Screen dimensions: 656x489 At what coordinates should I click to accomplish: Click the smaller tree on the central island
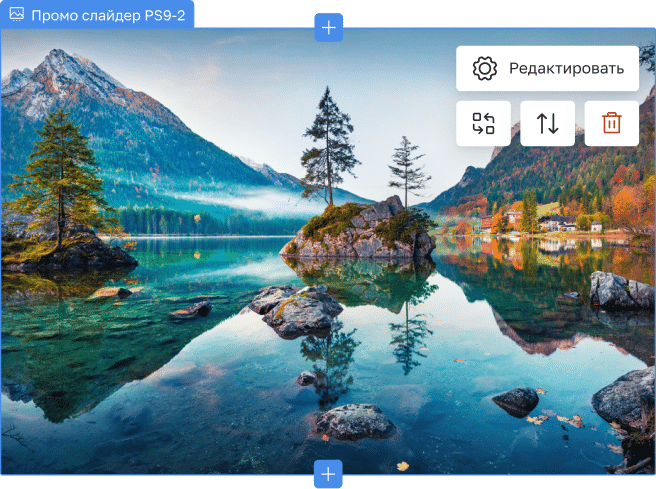[x=407, y=168]
